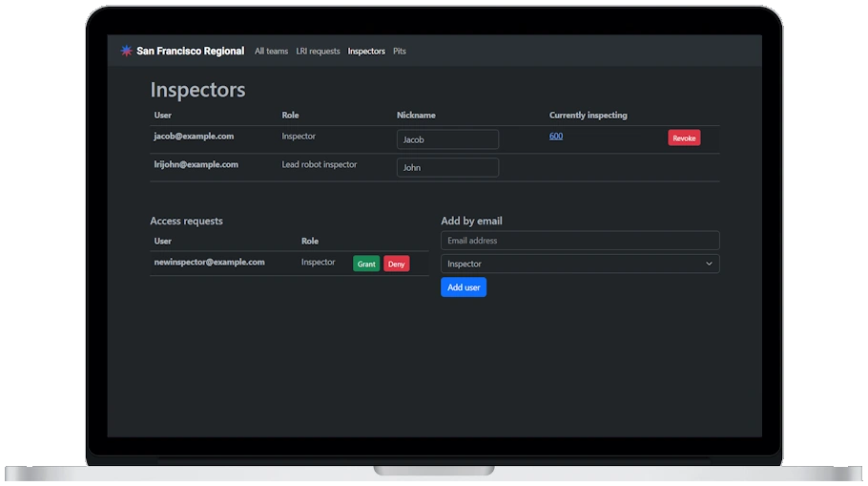This screenshot has height=486, width=868.
Task: Focus the John nickname field
Action: (x=447, y=167)
